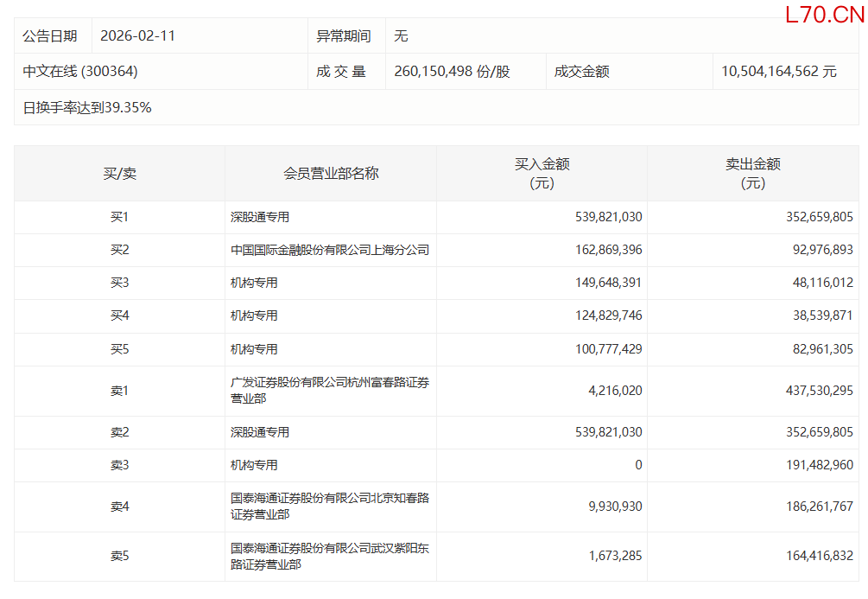Image resolution: width=868 pixels, height=599 pixels.
Task: Sort by 卖出金额 (元) column header
Action: pyautogui.click(x=752, y=174)
